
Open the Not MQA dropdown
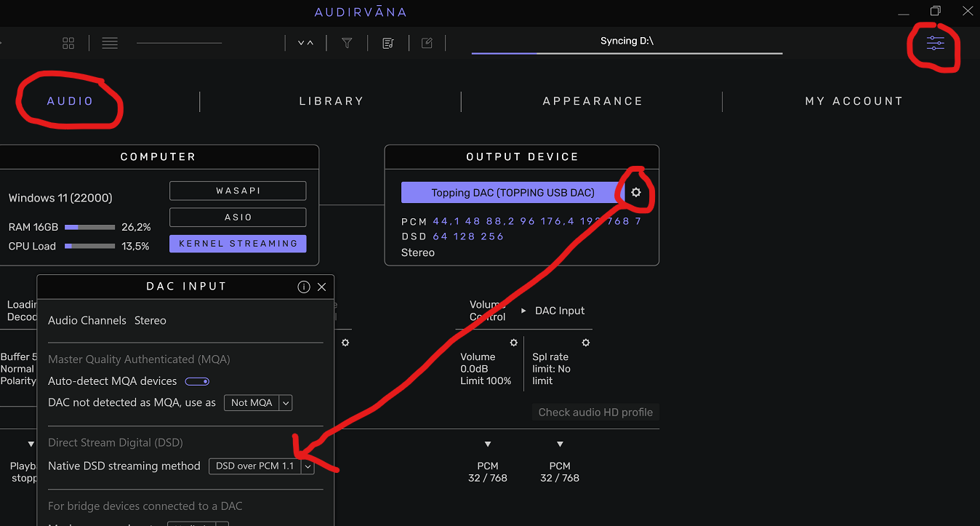(258, 402)
